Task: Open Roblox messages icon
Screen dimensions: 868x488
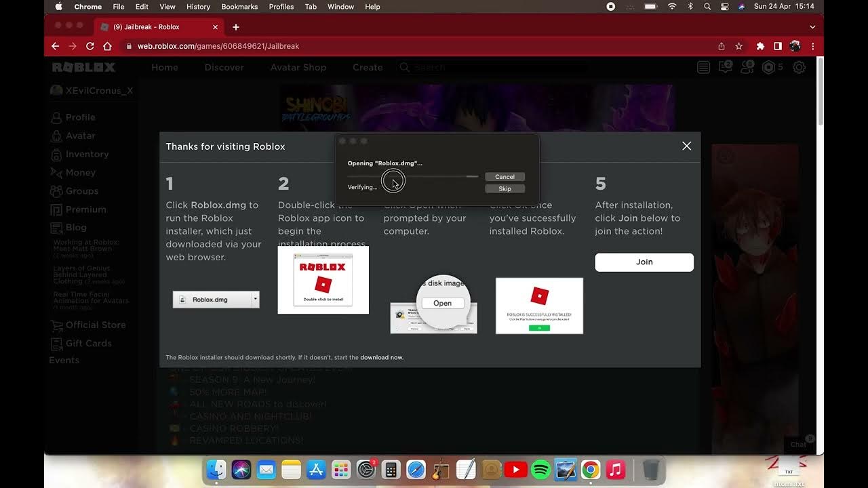Action: (x=725, y=67)
